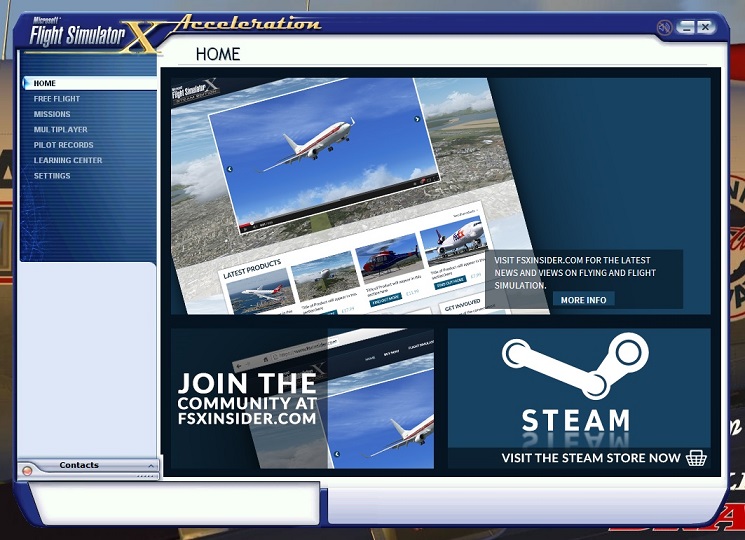This screenshot has height=540, width=745.
Task: Close the Flight Simulator window
Action: (x=705, y=27)
